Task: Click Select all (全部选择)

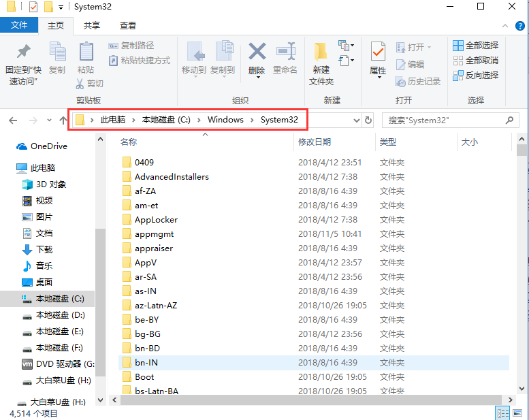Action: (476, 46)
